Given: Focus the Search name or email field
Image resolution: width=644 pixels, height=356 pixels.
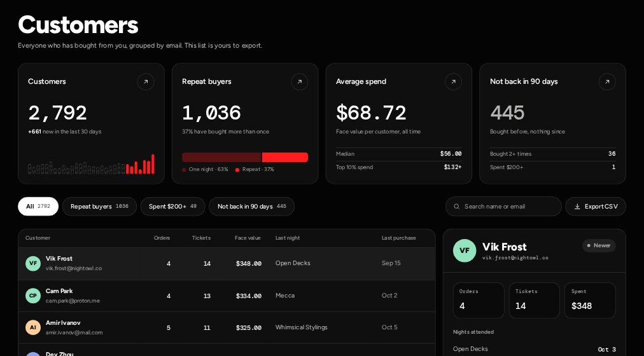Looking at the screenshot, I should click(x=503, y=207).
